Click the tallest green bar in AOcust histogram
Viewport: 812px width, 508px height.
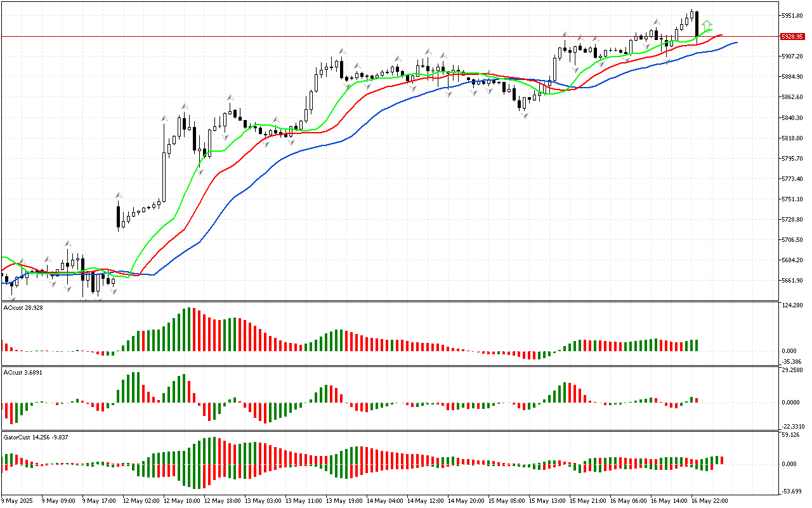coord(188,329)
